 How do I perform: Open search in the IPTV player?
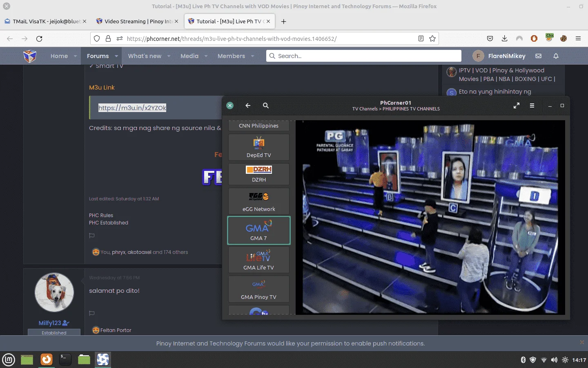(266, 105)
